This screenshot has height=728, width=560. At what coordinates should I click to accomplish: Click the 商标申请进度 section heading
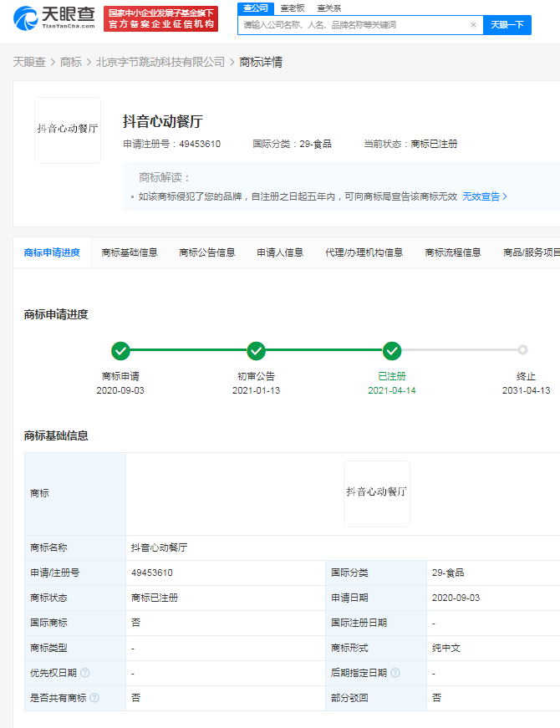coord(56,314)
